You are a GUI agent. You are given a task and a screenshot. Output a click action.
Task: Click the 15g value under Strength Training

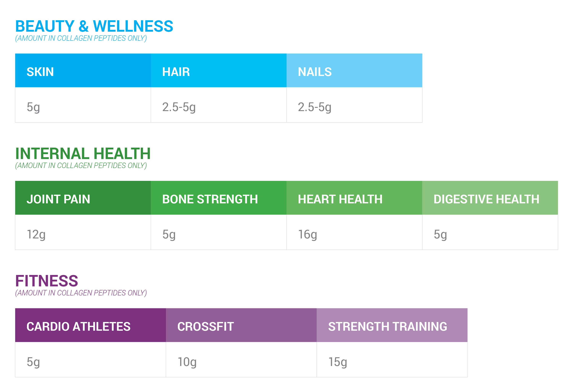click(x=338, y=362)
